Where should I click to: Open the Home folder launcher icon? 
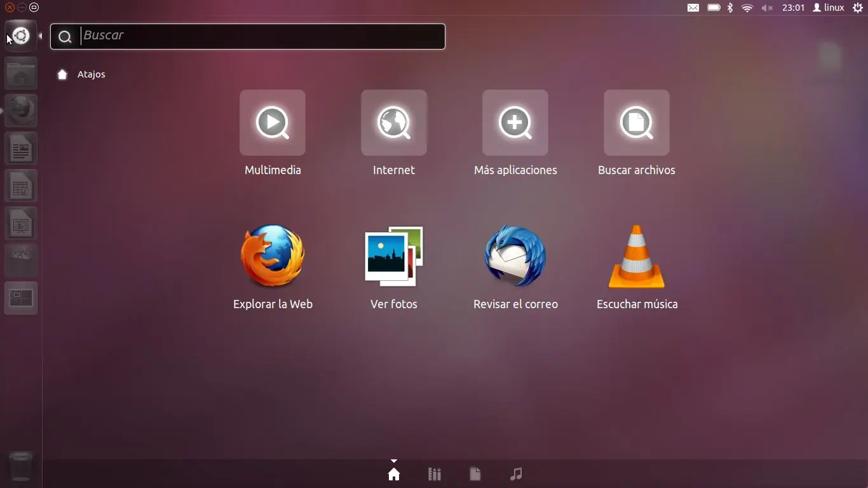click(21, 73)
